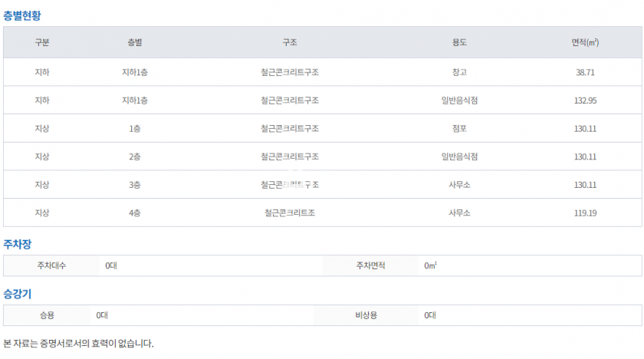644x359 pixels.
Task: Click the 2층 floor cell
Action: click(135, 156)
